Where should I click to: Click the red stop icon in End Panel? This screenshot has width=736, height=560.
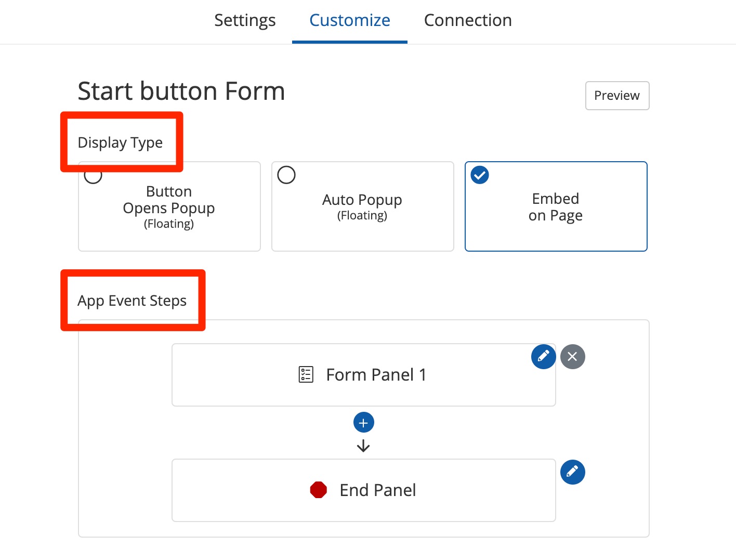tap(318, 490)
